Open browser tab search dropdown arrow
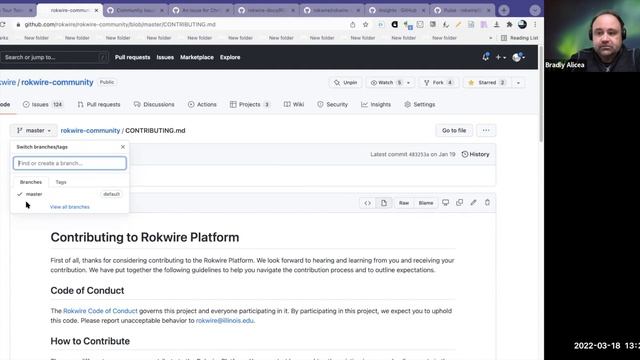Viewport: 640px width, 360px height. [535, 10]
